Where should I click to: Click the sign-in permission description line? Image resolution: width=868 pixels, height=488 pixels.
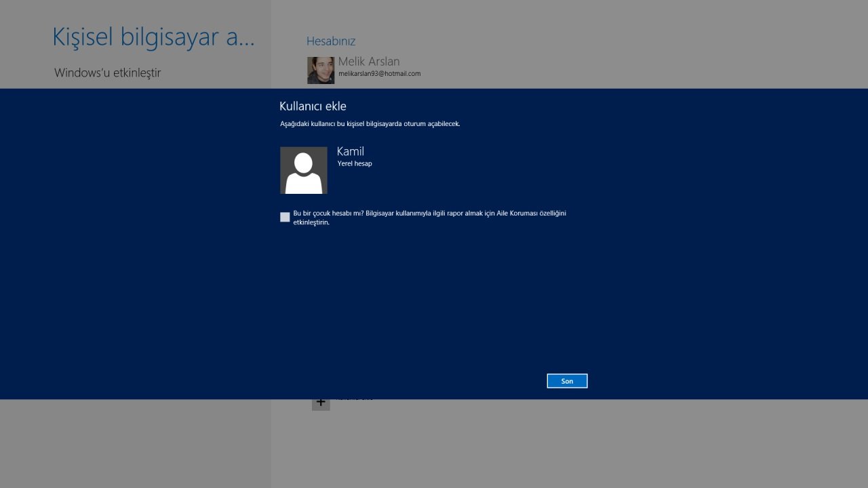[x=370, y=124]
